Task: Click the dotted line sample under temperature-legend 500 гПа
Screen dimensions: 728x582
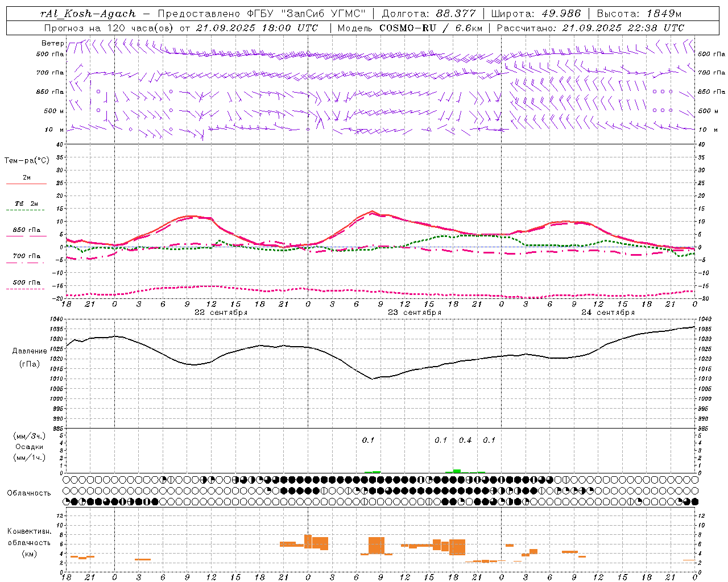Action: 26,289
